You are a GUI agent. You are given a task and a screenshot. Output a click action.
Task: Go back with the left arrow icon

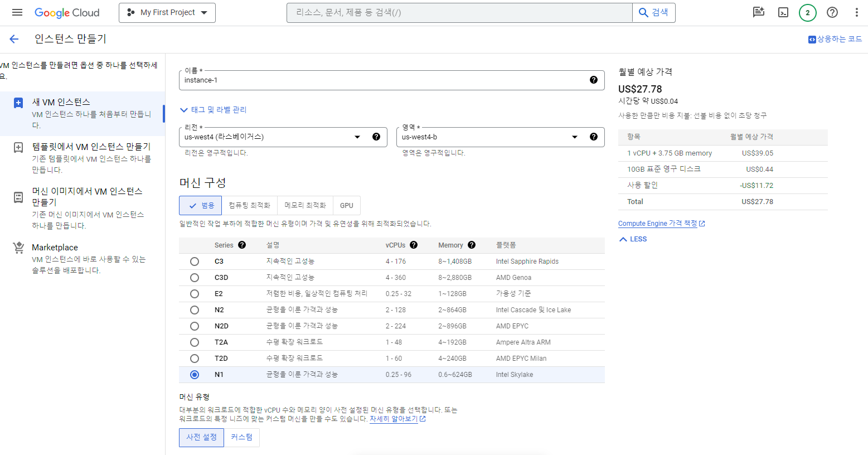pos(14,39)
